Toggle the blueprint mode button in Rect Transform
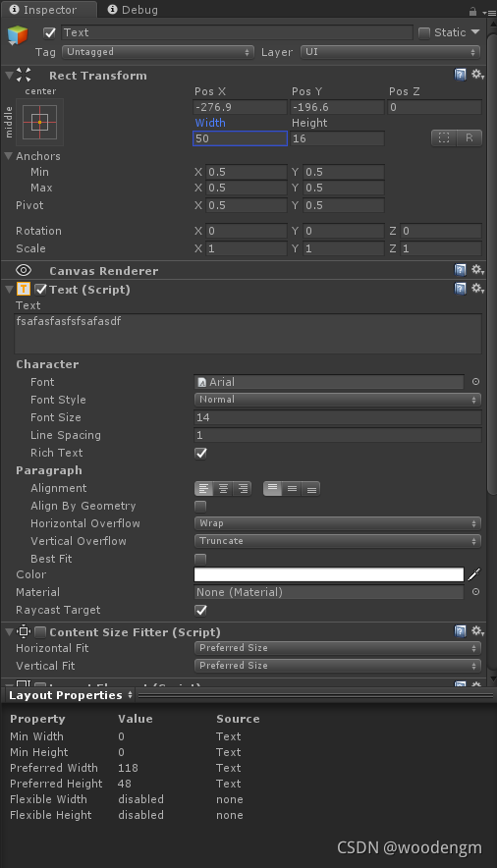The image size is (497, 868). click(x=444, y=137)
